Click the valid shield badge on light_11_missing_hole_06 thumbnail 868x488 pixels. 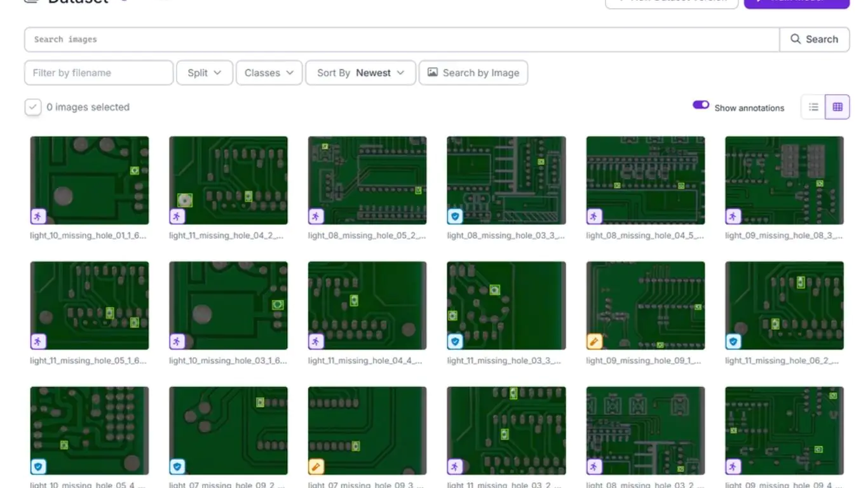click(733, 341)
